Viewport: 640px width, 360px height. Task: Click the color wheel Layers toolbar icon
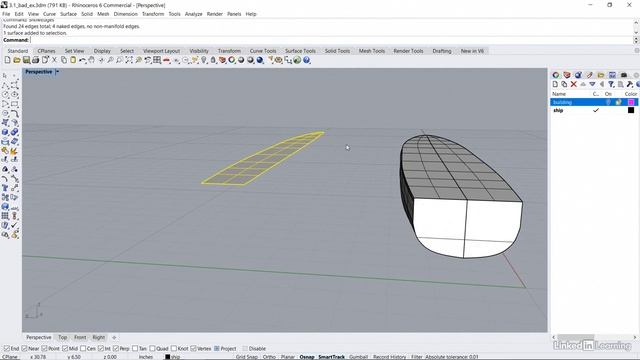coord(232,60)
